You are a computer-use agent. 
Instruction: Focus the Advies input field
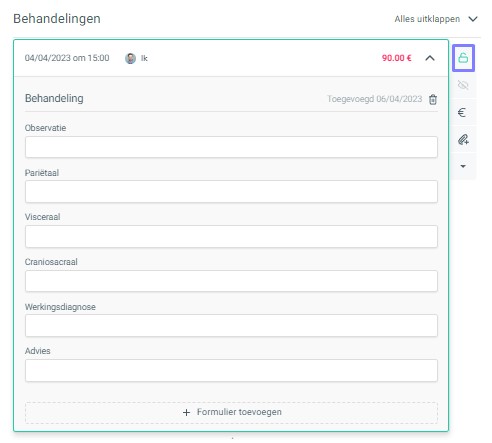point(231,370)
